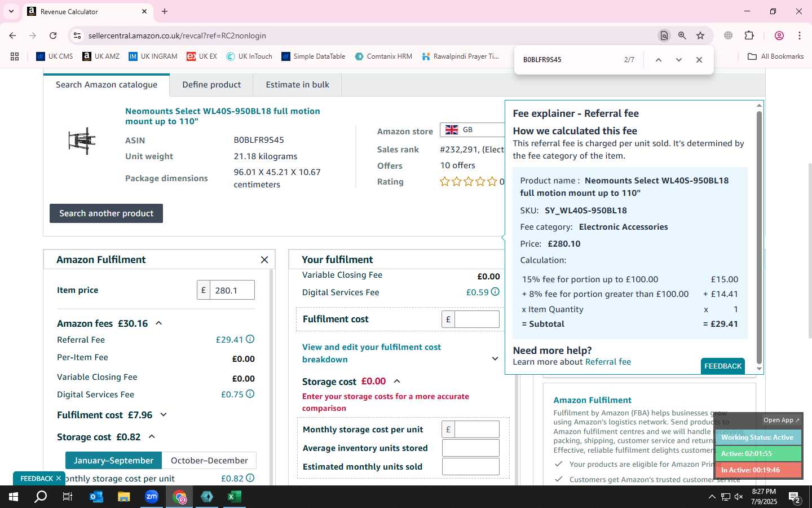Screen dimensions: 812x508
Task: Open Amazon store GB dropdown
Action: 473,130
